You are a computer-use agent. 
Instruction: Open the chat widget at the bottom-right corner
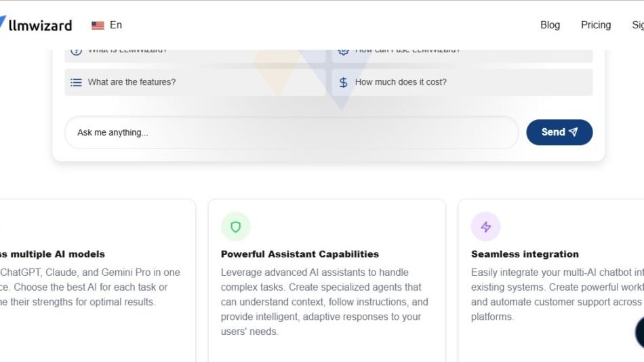tap(640, 332)
